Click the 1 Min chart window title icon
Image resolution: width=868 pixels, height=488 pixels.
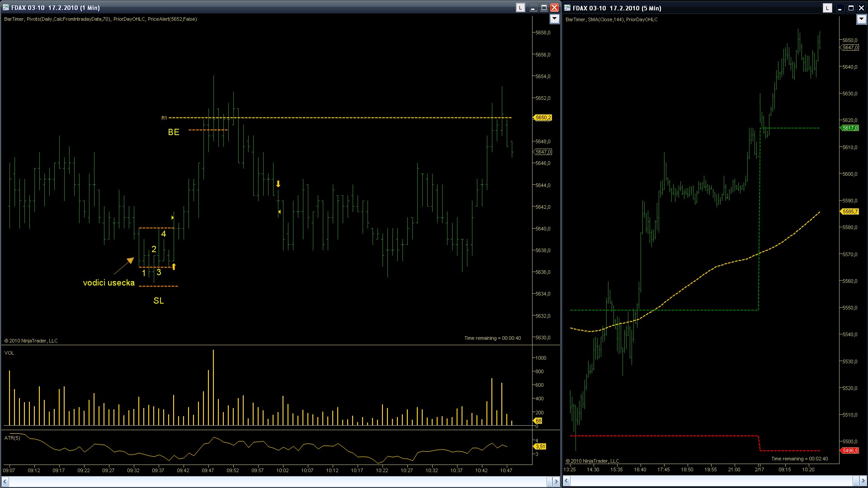tap(6, 8)
